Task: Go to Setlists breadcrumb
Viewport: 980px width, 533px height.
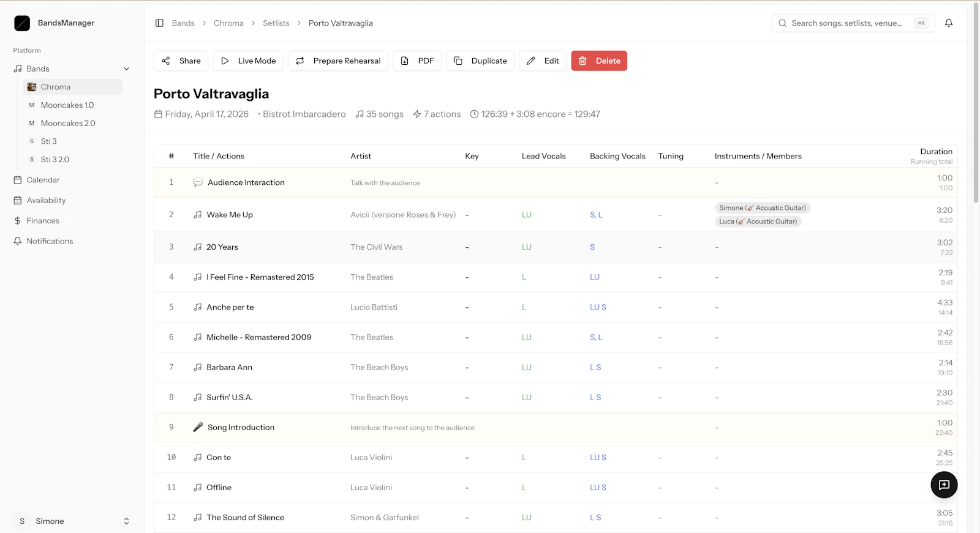Action: tap(276, 23)
